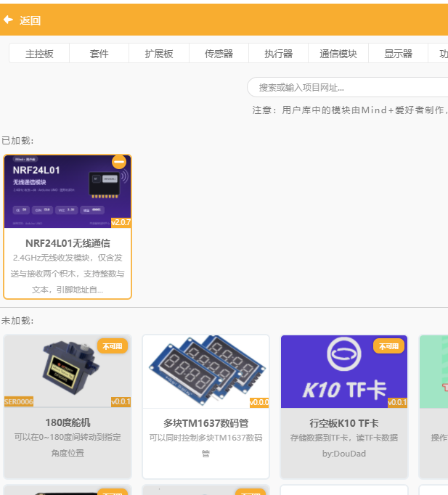Remove loaded NRF24L01 module via minus icon
The image size is (448, 495).
(119, 162)
